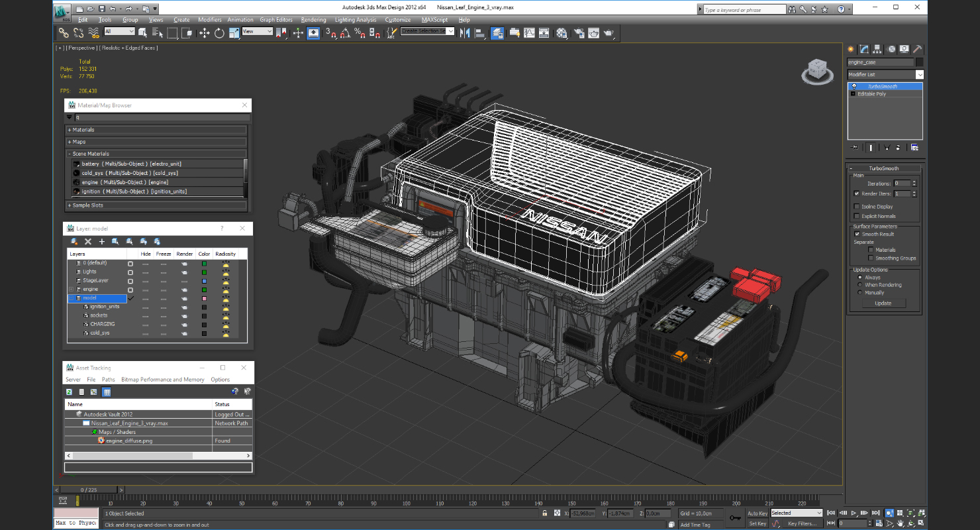Viewport: 980px width, 530px height.
Task: Open Bitmap Performance and Memory menu
Action: point(163,380)
